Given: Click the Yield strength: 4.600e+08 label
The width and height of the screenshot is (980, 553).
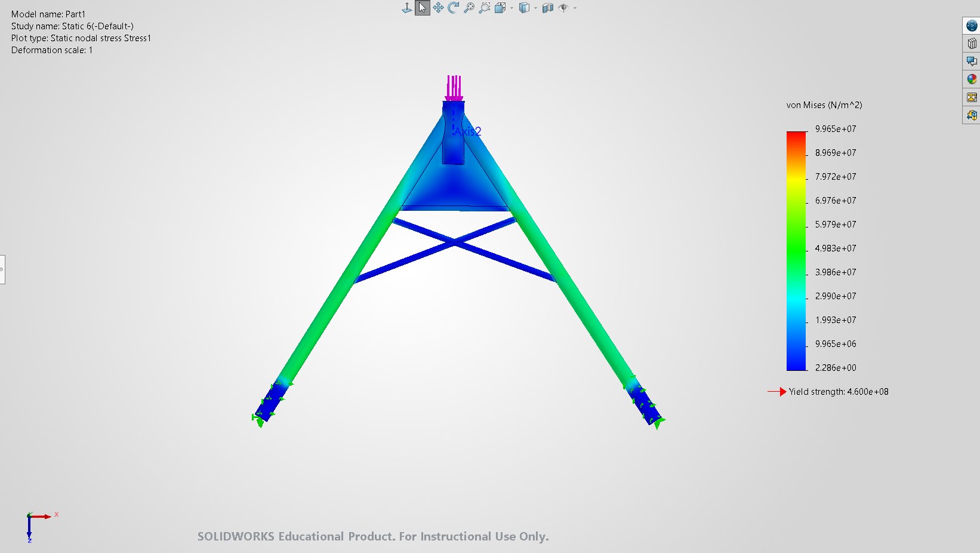Looking at the screenshot, I should point(839,392).
